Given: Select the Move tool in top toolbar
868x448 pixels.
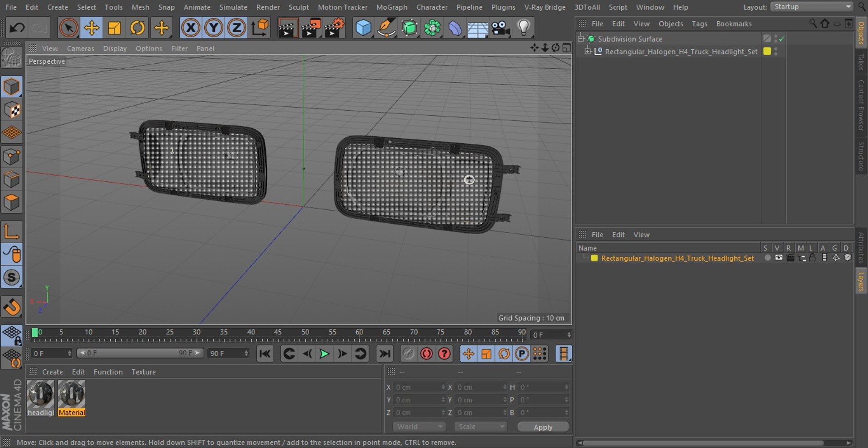Looking at the screenshot, I should tap(91, 28).
